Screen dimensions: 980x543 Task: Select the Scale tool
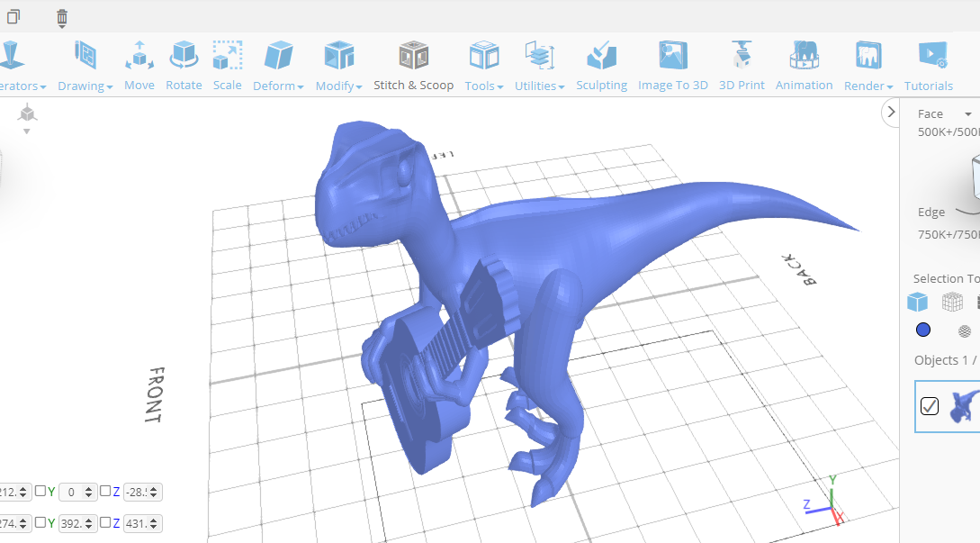tap(227, 67)
